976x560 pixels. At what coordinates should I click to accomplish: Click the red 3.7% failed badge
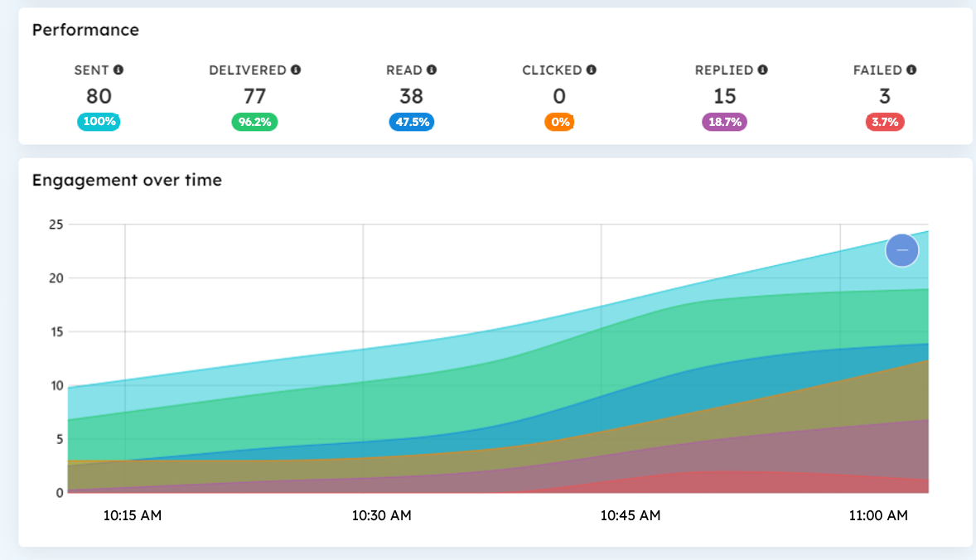[885, 122]
